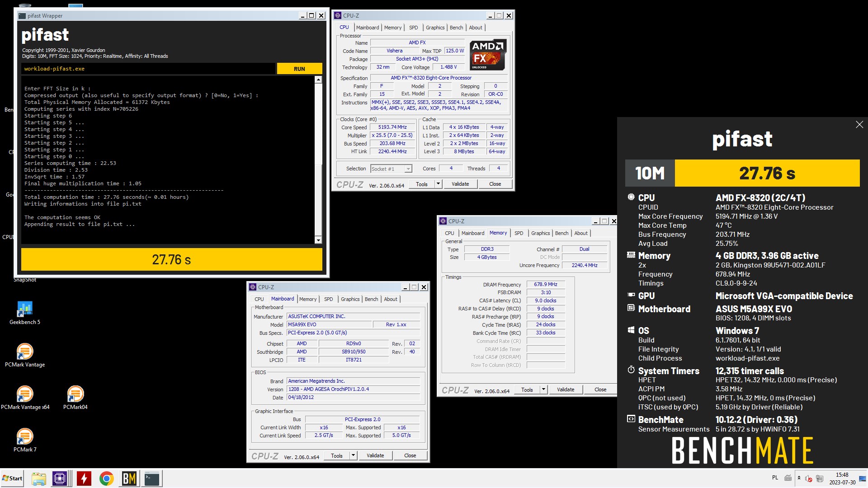
Task: Open the PCMark 7 desktop shortcut
Action: (x=25, y=440)
